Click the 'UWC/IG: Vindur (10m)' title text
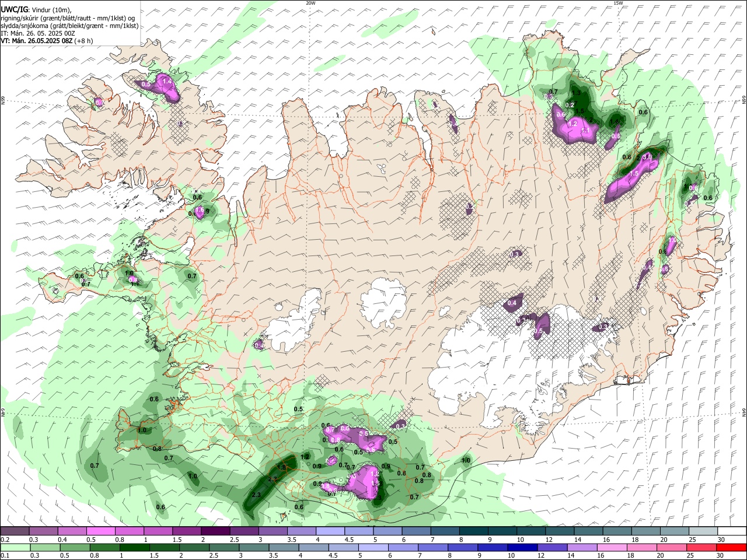The width and height of the screenshot is (747, 560). [35, 10]
